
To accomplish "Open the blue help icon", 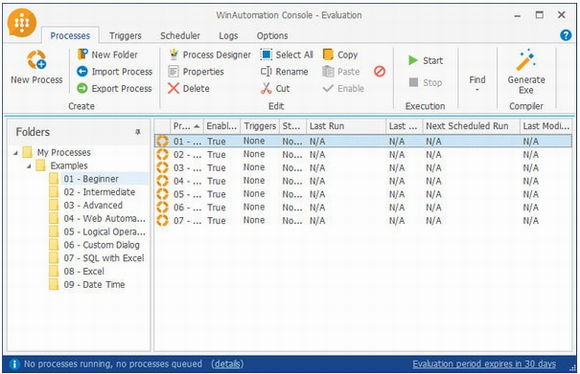I will (566, 35).
